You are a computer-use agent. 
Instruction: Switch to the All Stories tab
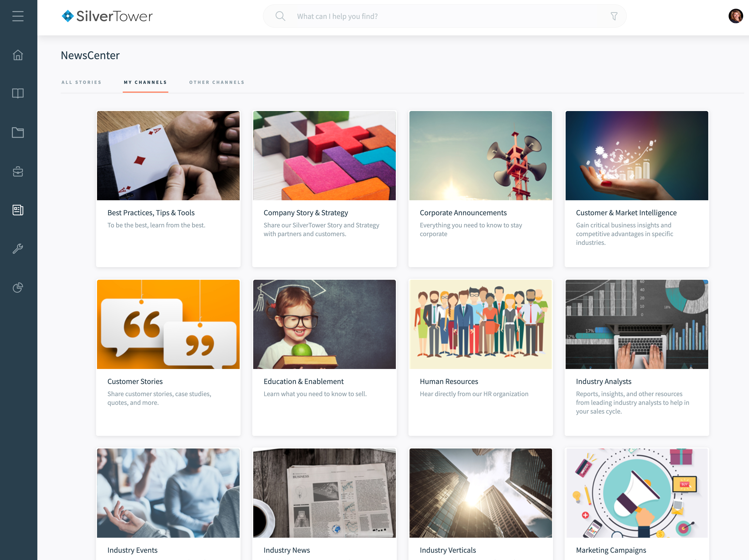(81, 82)
